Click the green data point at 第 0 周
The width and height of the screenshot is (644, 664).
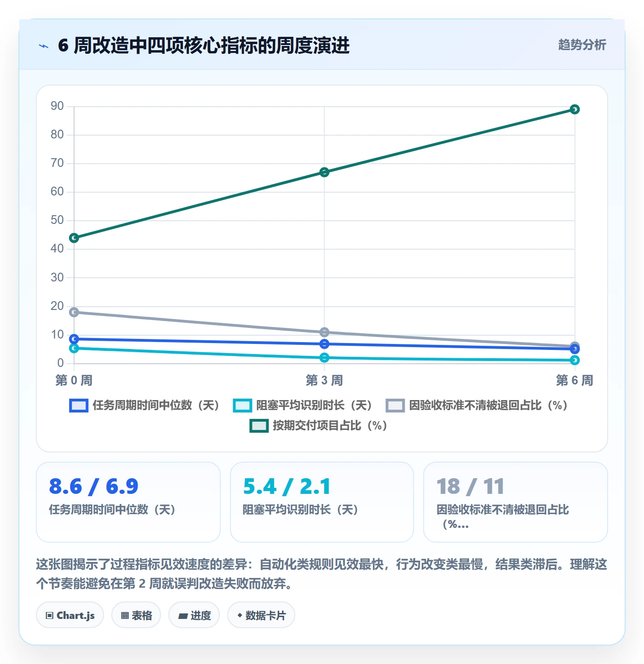coord(74,238)
